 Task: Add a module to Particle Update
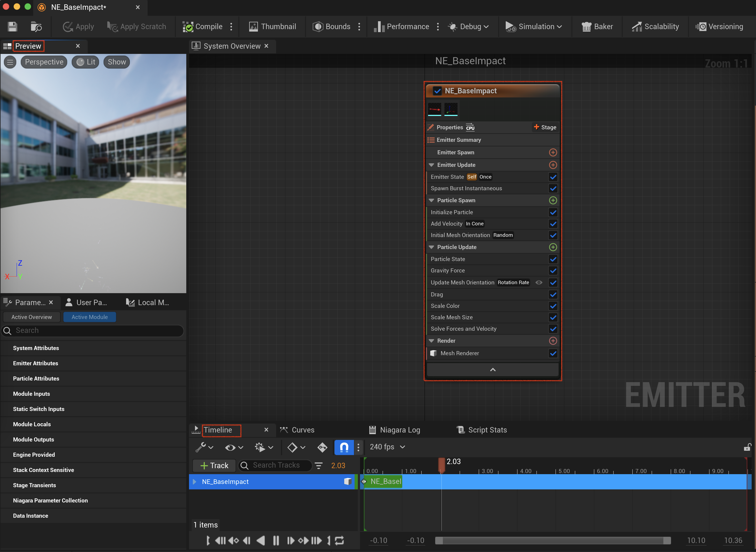tap(553, 247)
